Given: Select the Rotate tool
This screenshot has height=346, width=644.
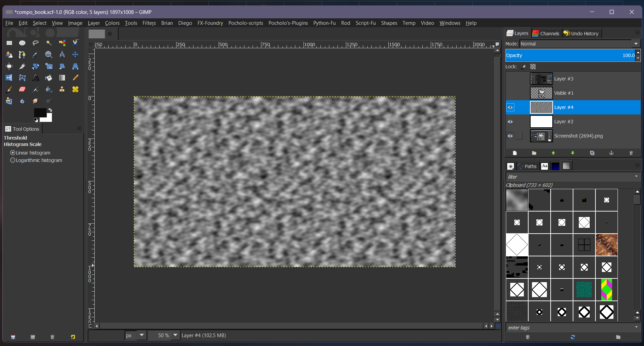Looking at the screenshot, I should coord(36,66).
